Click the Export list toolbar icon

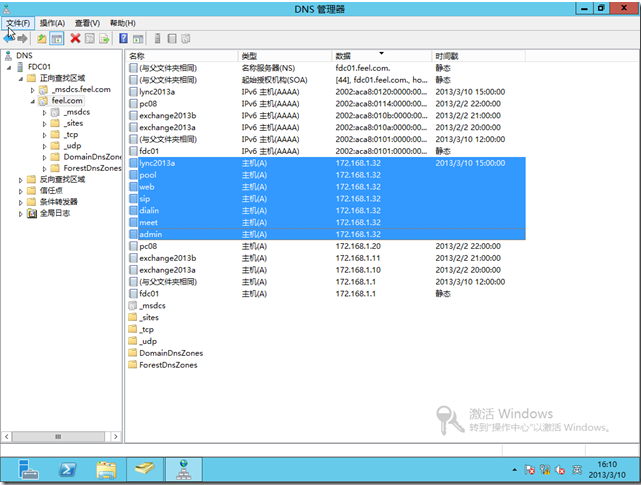click(x=104, y=39)
